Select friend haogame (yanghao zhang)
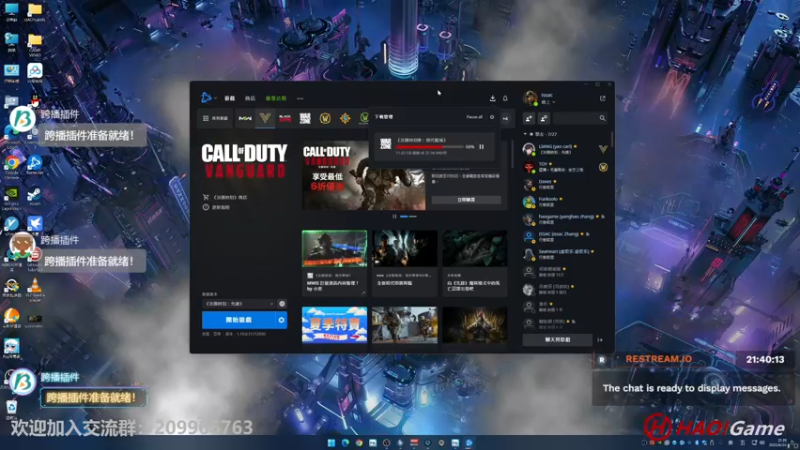Screen dimensions: 800x450 coord(565,219)
